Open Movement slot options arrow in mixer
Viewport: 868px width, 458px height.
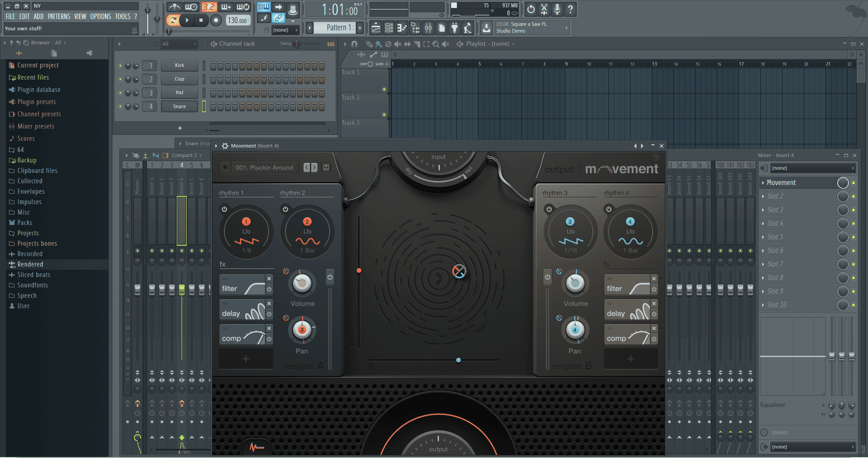(x=763, y=183)
